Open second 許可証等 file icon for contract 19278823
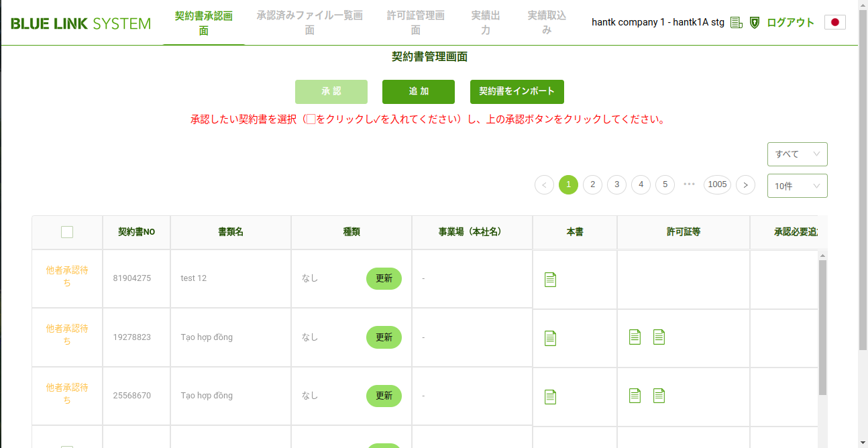This screenshot has height=448, width=868. click(659, 337)
